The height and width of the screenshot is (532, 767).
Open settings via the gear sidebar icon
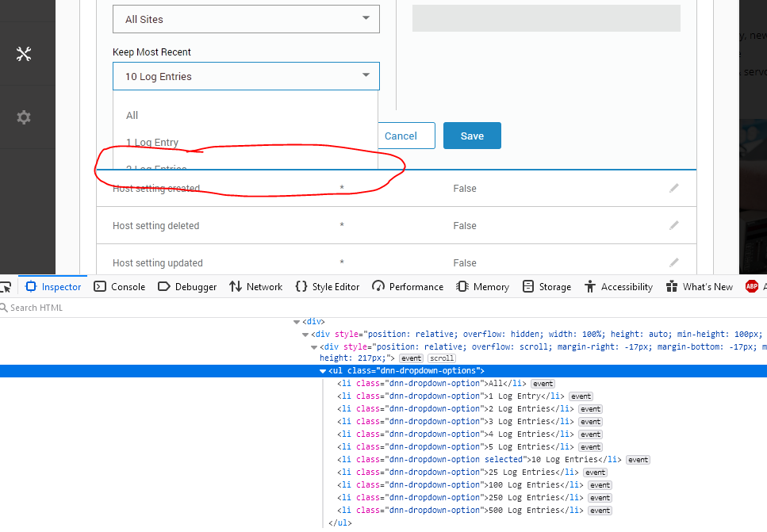tap(23, 117)
